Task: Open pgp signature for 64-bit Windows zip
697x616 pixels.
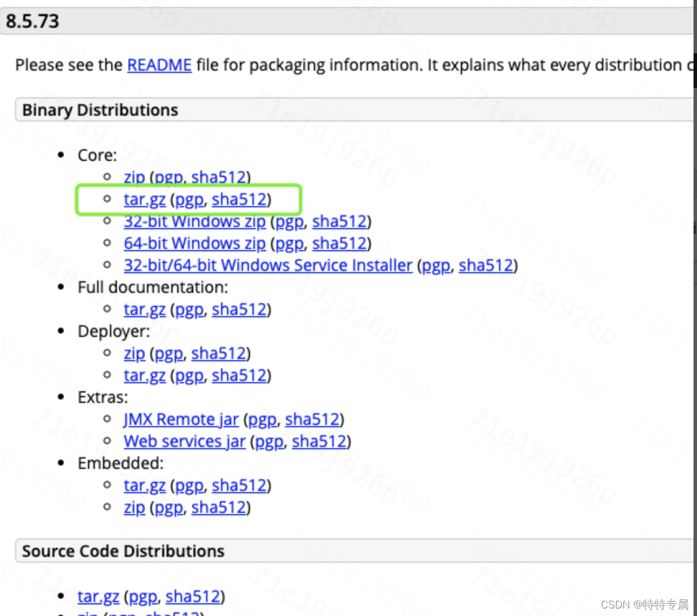Action: coord(289,243)
